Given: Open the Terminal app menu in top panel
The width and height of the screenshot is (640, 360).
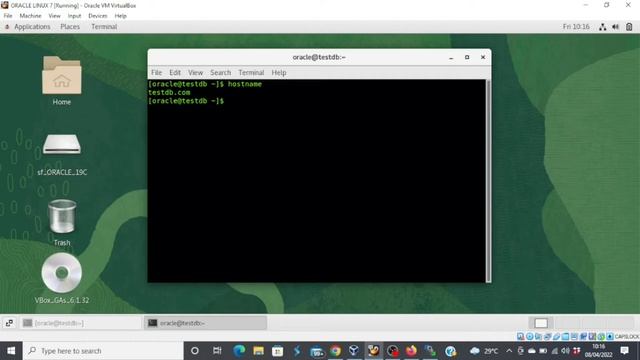Looking at the screenshot, I should coord(104,27).
